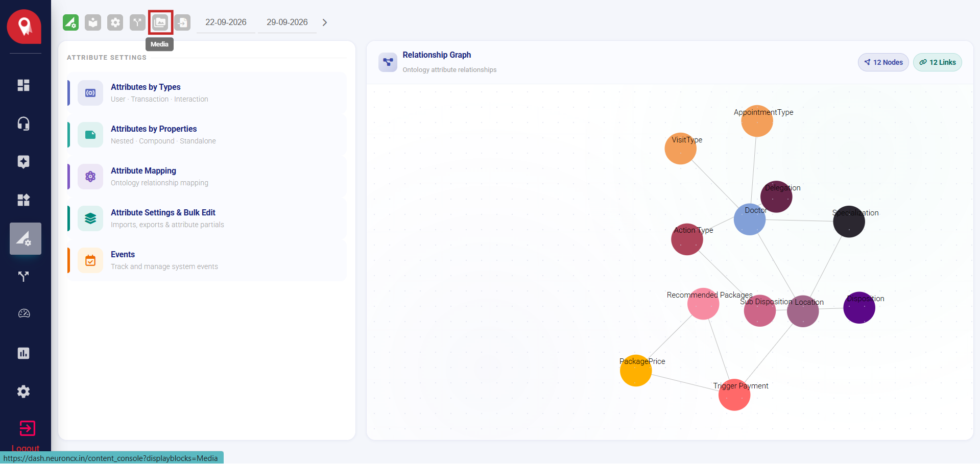Click the Logout icon in sidebar
The image size is (980, 464).
[27, 428]
